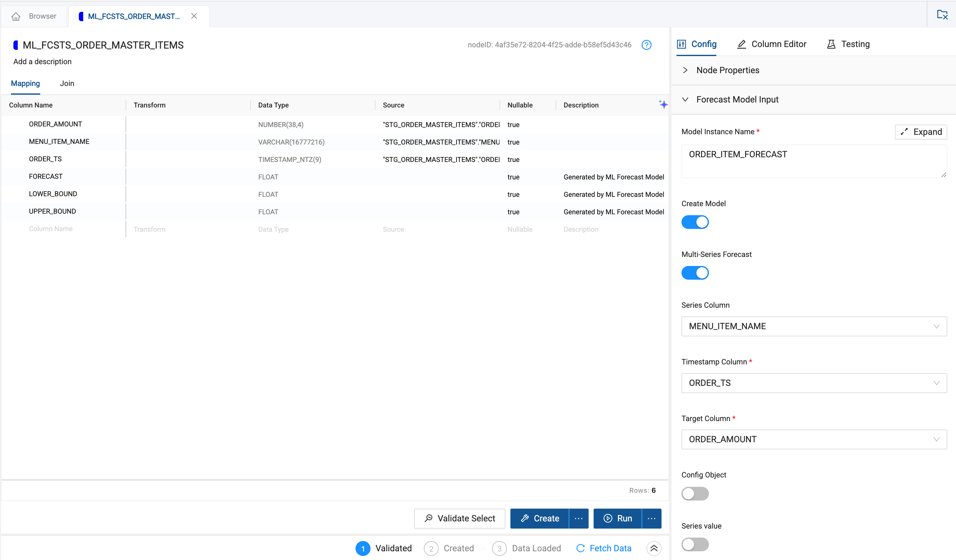Select the UPPER_BOUND column name
Viewport: 956px width, 560px height.
(x=52, y=211)
